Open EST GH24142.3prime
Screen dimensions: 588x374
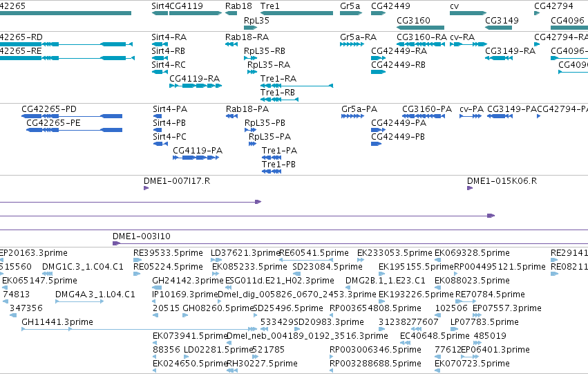click(x=157, y=288)
